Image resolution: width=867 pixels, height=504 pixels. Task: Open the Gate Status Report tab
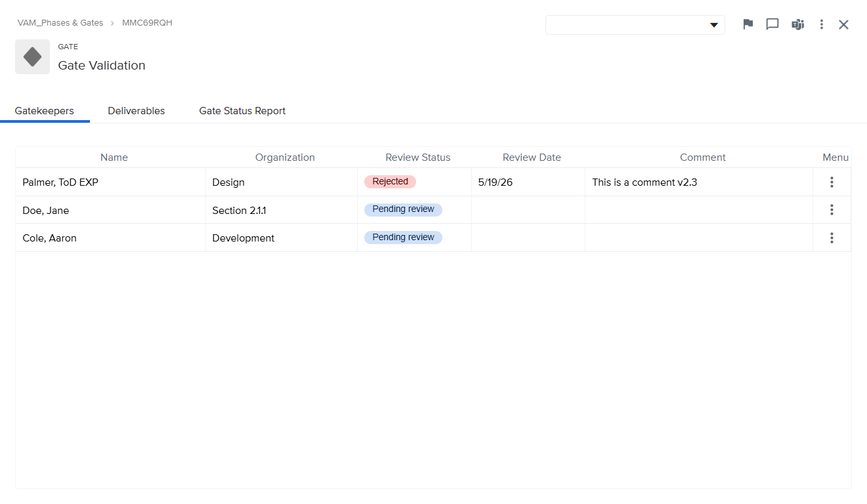tap(242, 111)
